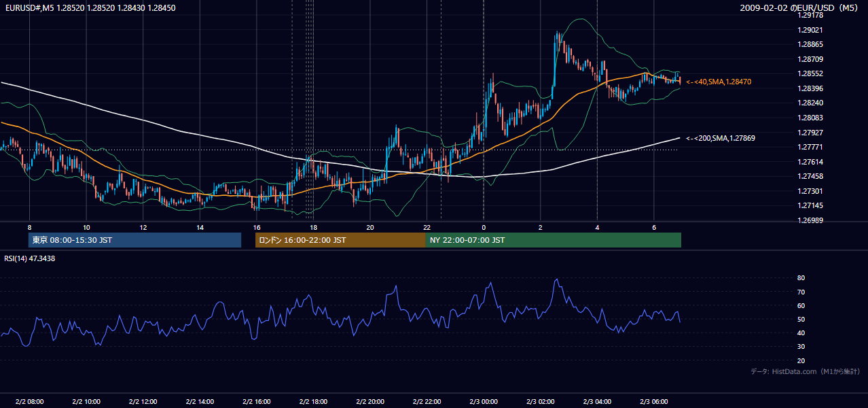
Task: Click the bottom date label 2/3 04:00
Action: 597,401
